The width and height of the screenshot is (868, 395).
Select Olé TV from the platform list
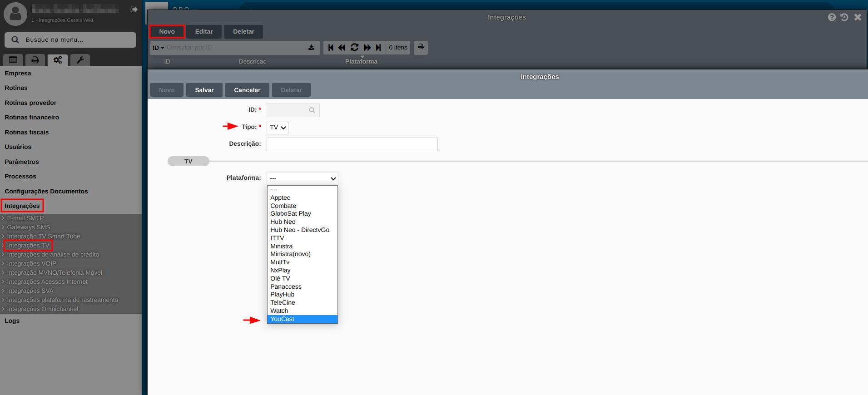[x=303, y=279]
